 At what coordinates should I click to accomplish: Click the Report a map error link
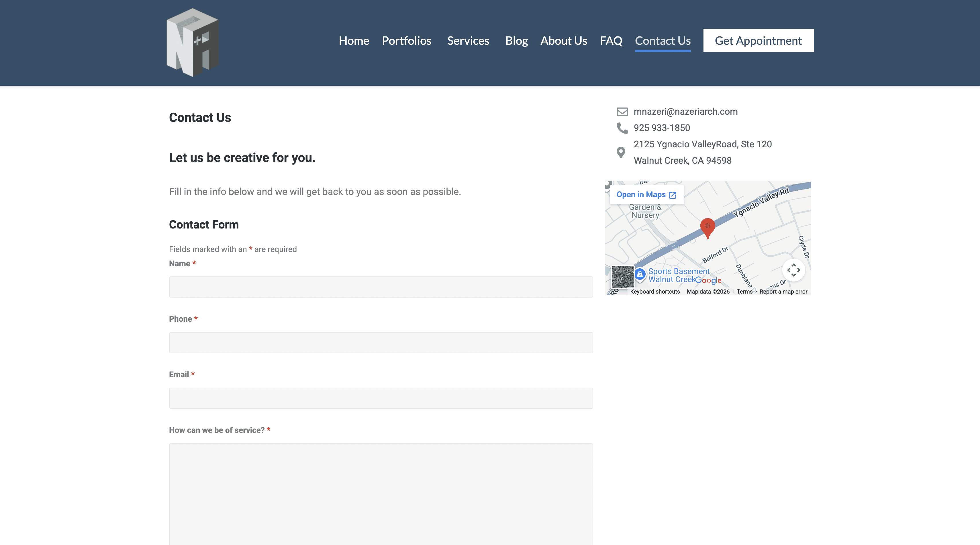[x=783, y=292]
